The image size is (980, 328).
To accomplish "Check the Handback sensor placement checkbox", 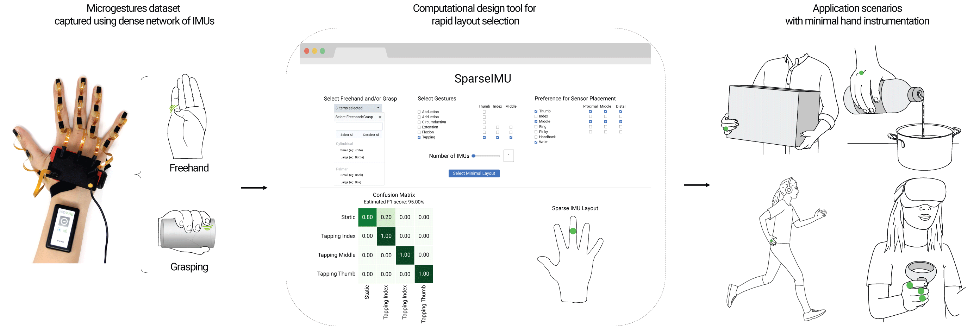I will click(536, 137).
